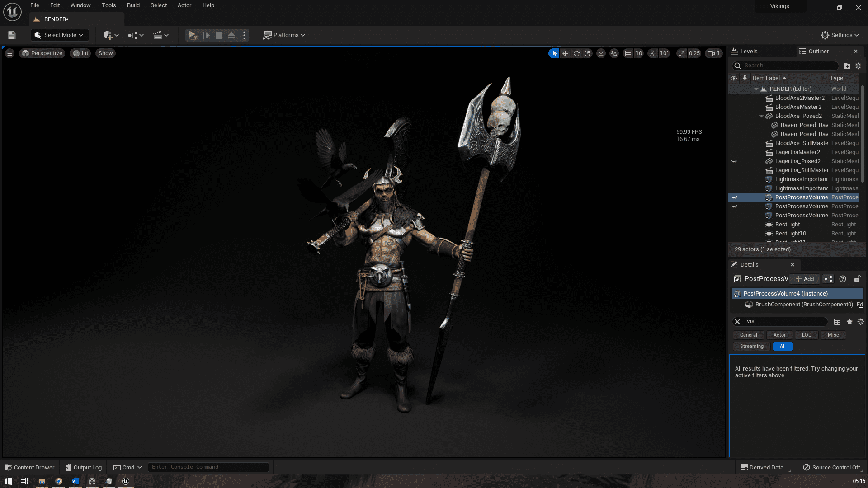This screenshot has width=868, height=488.
Task: Toggle rotation angle snapping
Action: click(653, 53)
